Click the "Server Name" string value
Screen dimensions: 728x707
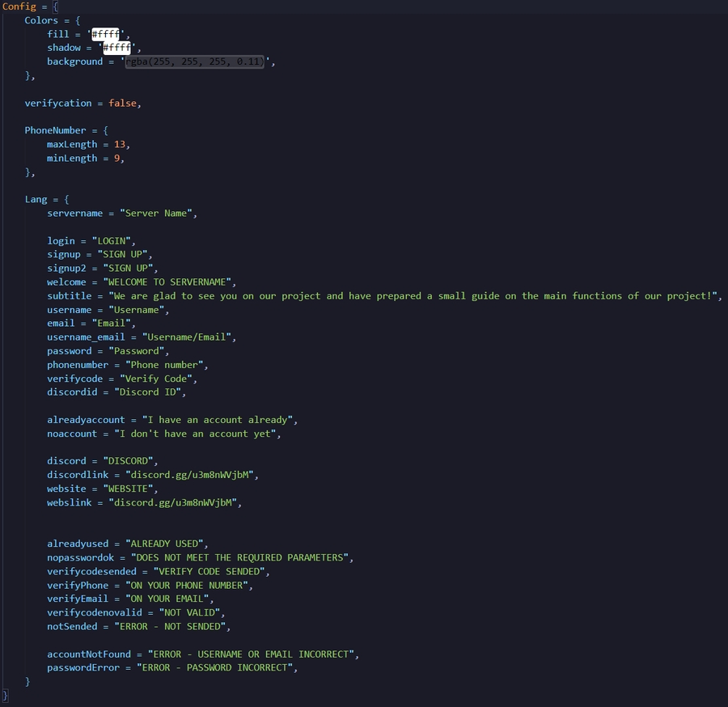click(157, 214)
